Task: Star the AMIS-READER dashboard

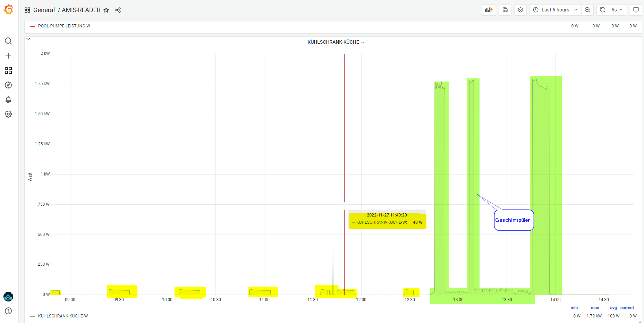Action: (x=106, y=10)
